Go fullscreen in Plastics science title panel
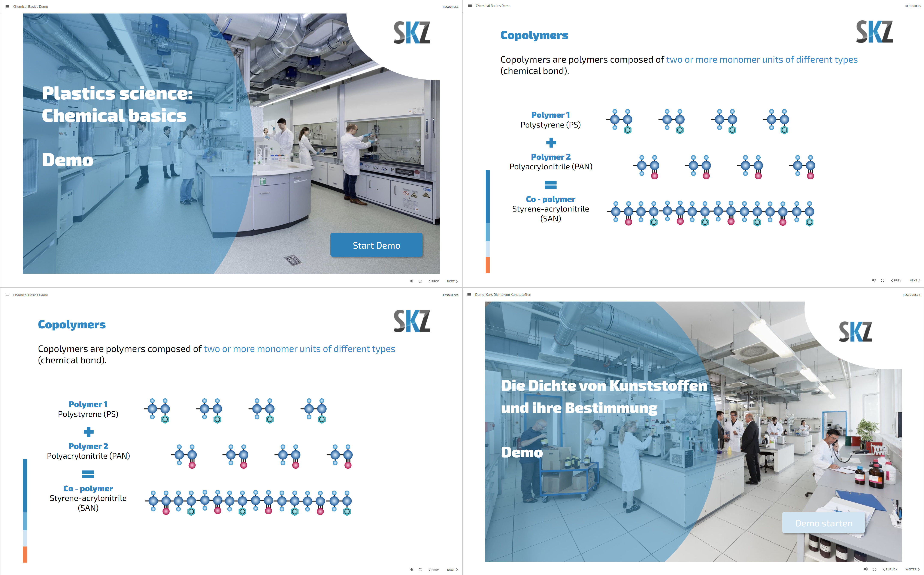The image size is (924, 575). (420, 281)
